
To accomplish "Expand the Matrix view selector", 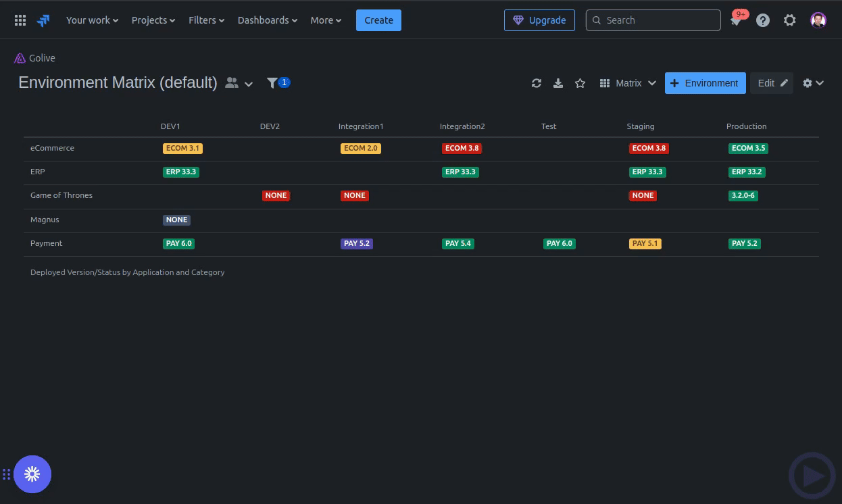I will coord(628,83).
